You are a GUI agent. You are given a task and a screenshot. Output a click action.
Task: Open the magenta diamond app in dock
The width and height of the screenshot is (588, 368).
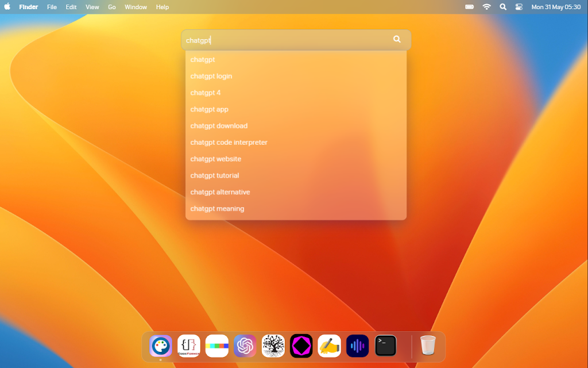point(301,346)
